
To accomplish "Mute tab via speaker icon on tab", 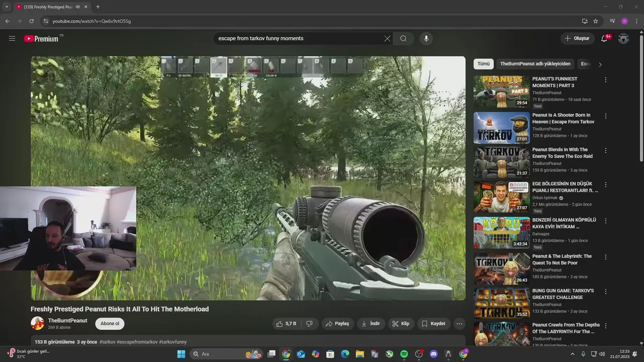I will pyautogui.click(x=77, y=7).
